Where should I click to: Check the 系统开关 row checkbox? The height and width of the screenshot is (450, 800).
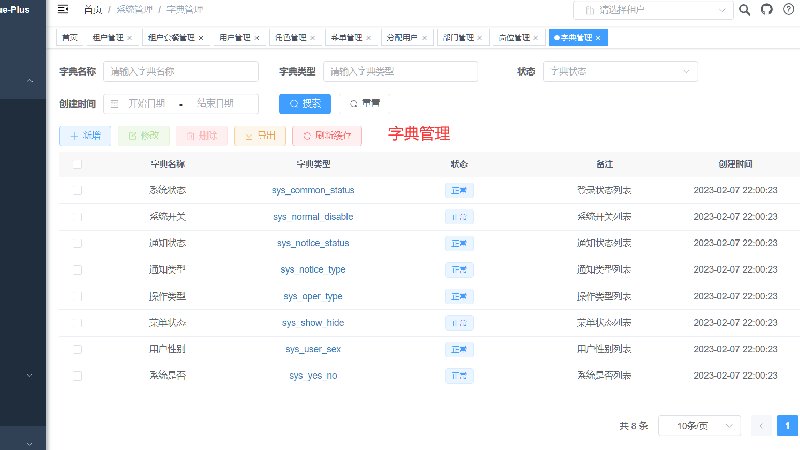coord(77,217)
